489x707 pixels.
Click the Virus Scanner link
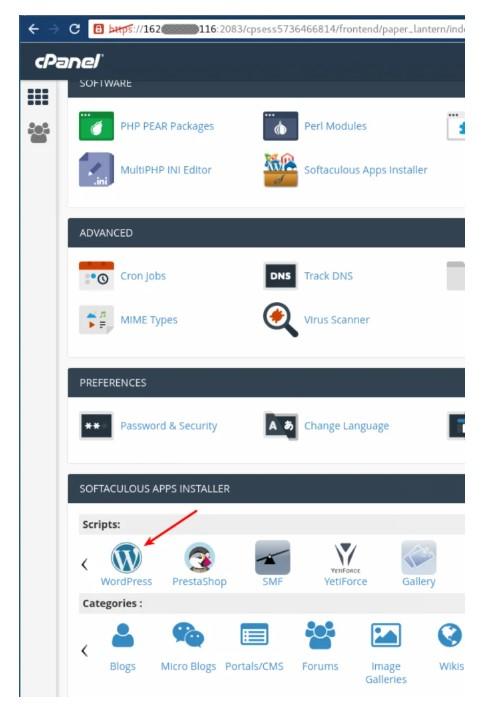click(x=337, y=320)
